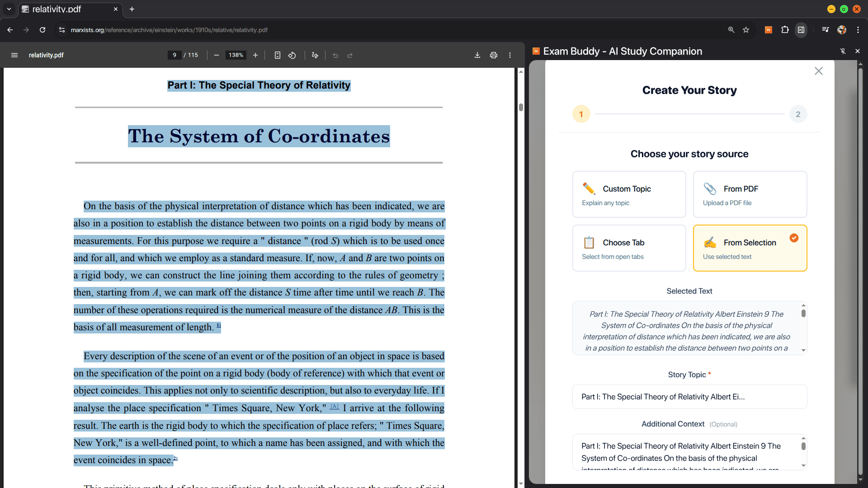Zoom in the PDF with plus icon
The image size is (868, 488).
coord(255,55)
